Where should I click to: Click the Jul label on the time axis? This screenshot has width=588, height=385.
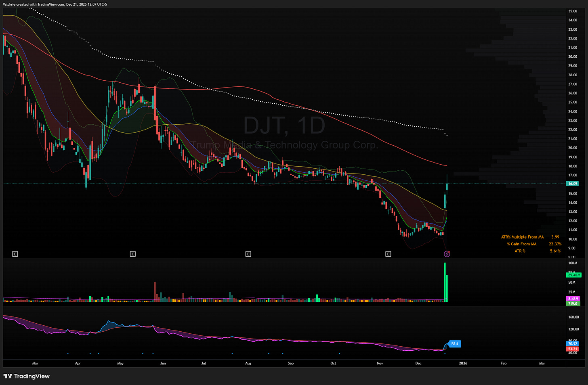(x=204, y=363)
